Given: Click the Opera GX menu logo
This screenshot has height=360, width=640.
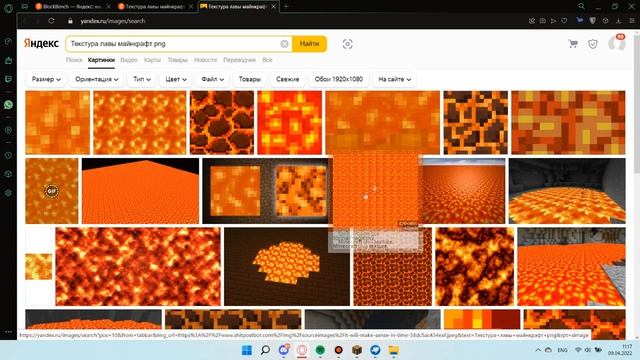Looking at the screenshot, I should pos(8,7).
